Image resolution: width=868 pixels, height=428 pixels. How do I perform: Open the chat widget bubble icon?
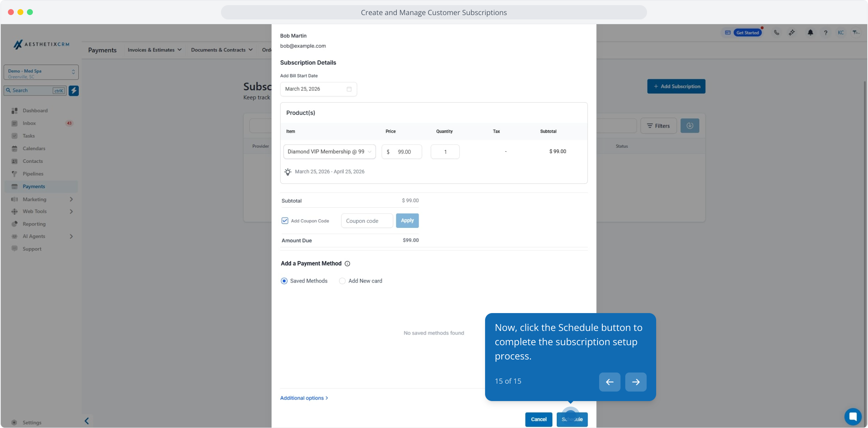[853, 417]
